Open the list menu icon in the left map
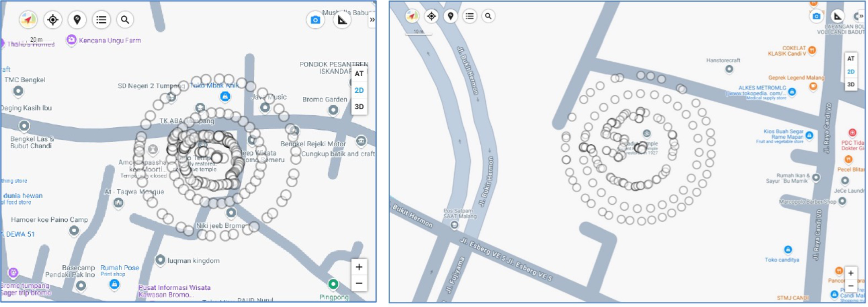 pyautogui.click(x=101, y=19)
